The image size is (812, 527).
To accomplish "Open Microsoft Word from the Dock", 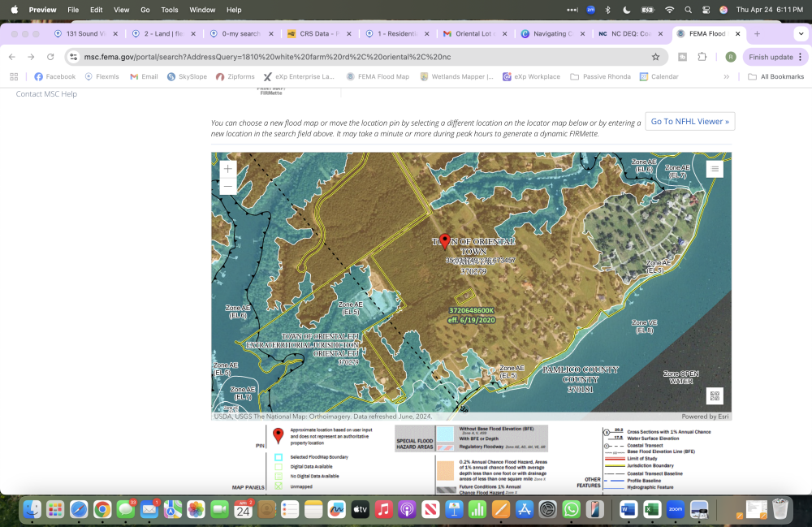I will [x=628, y=510].
